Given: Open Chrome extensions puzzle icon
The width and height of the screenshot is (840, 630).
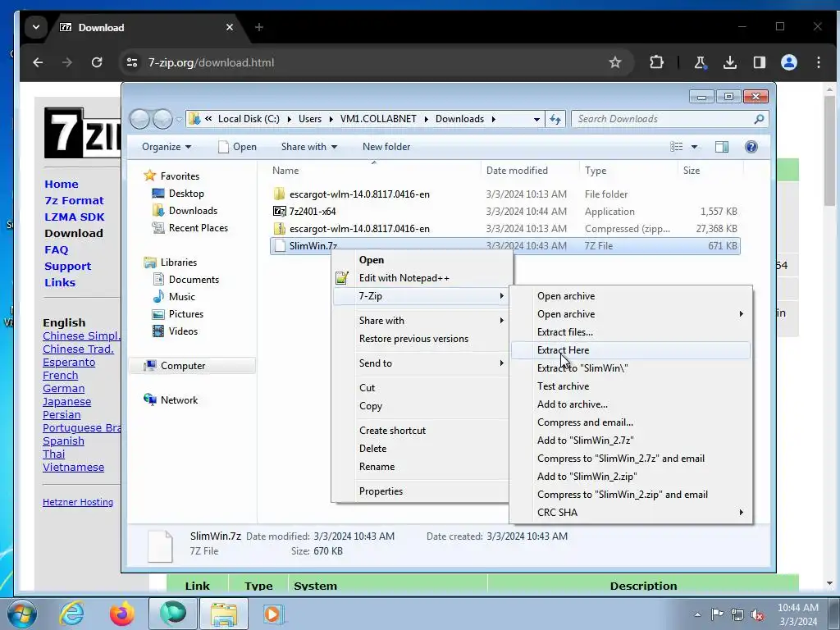Looking at the screenshot, I should pyautogui.click(x=656, y=62).
